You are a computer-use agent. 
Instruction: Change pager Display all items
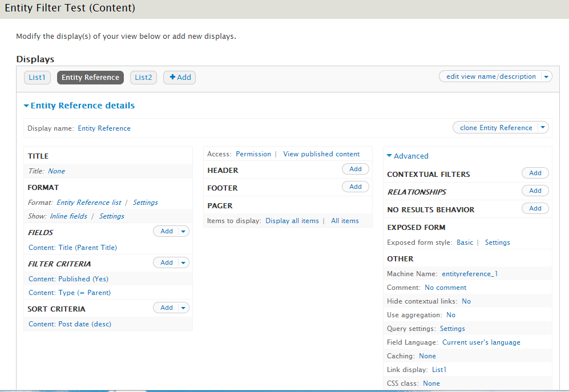click(x=292, y=221)
